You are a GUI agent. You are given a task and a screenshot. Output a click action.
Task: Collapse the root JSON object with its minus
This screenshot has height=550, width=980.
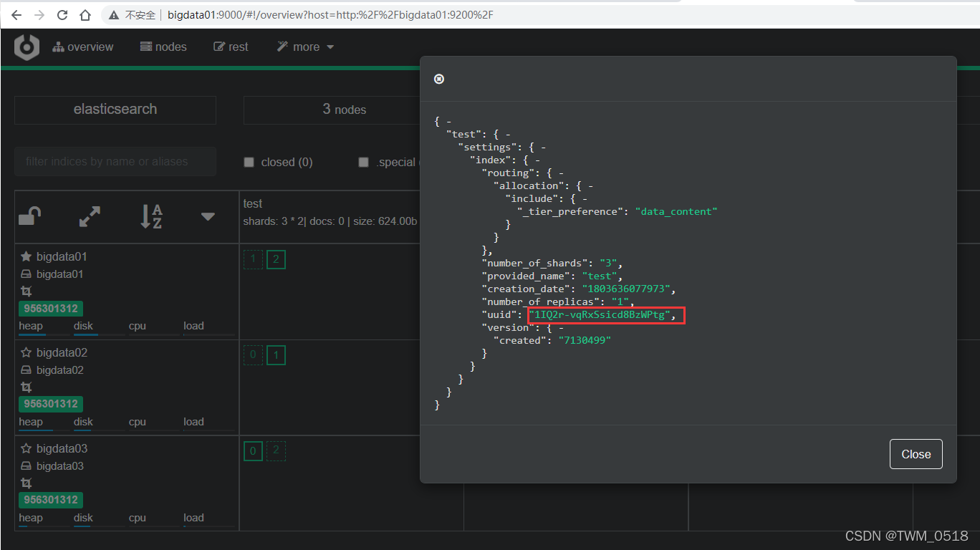(448, 121)
